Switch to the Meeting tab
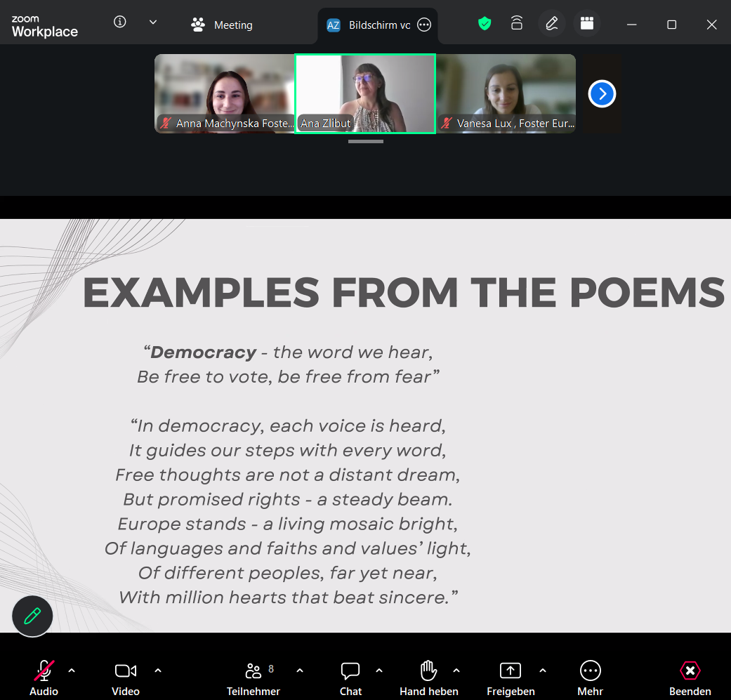The width and height of the screenshot is (731, 700). click(222, 25)
